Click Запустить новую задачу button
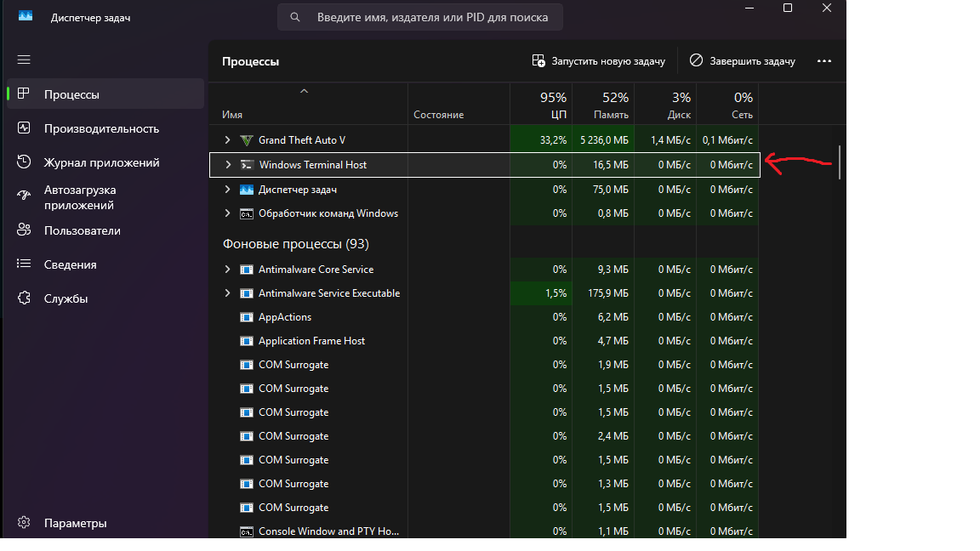 tap(598, 61)
